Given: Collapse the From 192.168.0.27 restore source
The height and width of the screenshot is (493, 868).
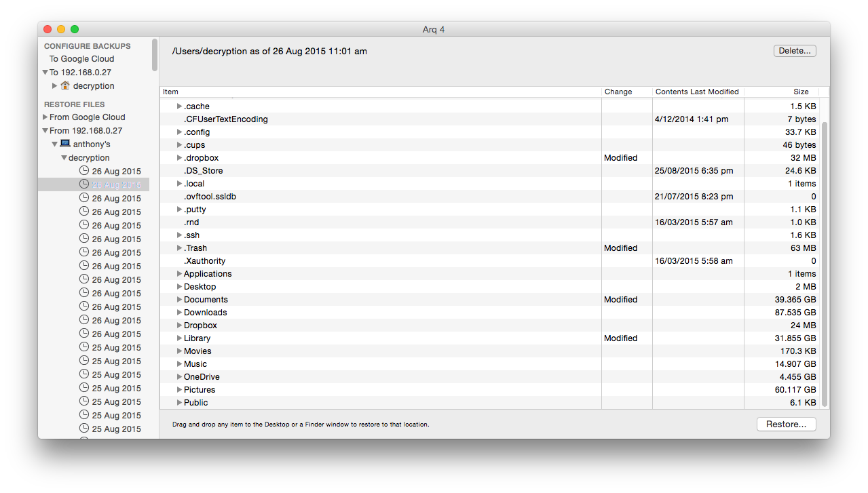Looking at the screenshot, I should pyautogui.click(x=45, y=131).
